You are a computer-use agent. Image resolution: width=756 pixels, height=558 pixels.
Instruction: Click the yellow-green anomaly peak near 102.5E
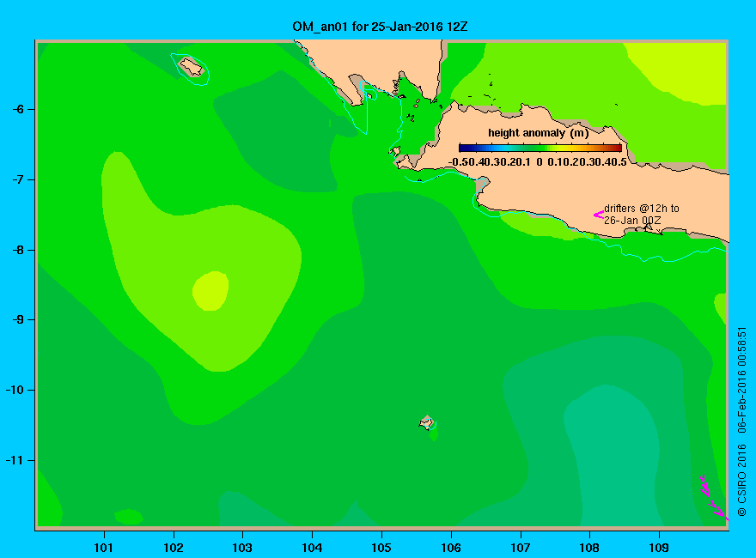click(210, 291)
